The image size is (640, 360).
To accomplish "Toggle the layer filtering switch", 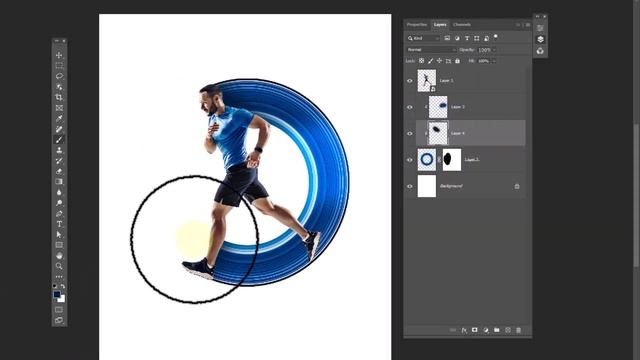I will click(x=496, y=36).
